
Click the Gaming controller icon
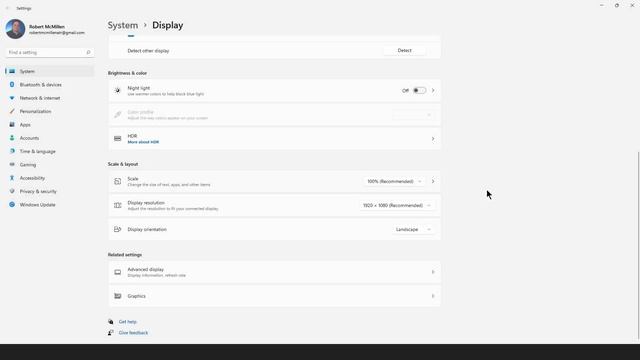(x=12, y=164)
